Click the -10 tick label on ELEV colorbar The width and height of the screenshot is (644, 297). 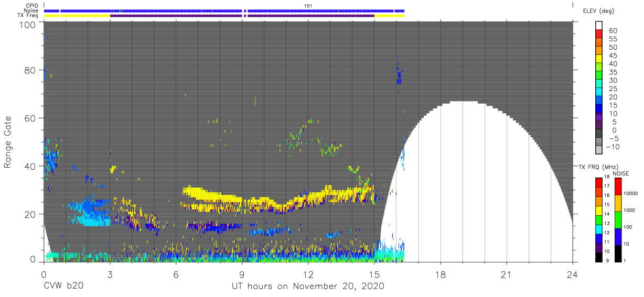pos(614,147)
